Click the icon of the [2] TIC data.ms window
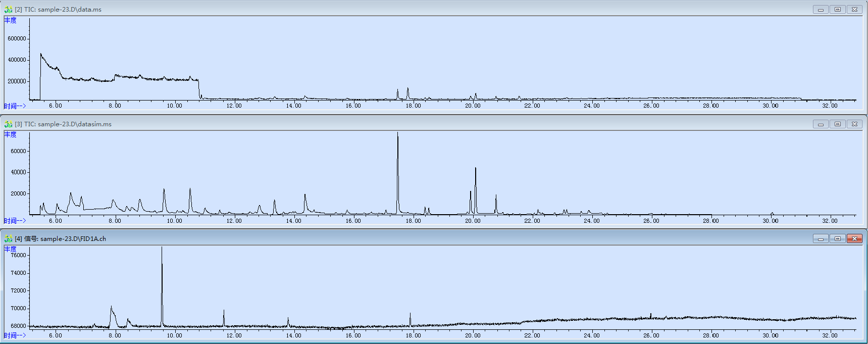The width and height of the screenshot is (868, 344). coord(8,10)
